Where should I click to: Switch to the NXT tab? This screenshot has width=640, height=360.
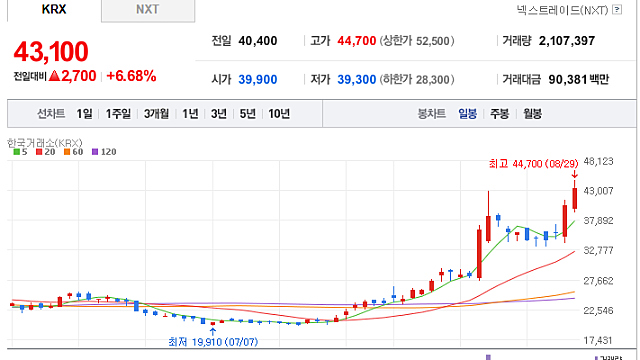pos(148,10)
